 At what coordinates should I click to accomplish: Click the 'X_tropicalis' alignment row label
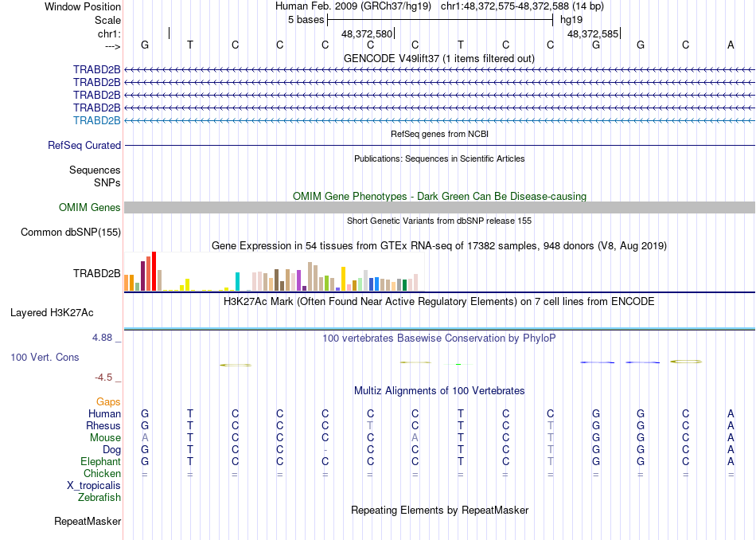pos(94,486)
